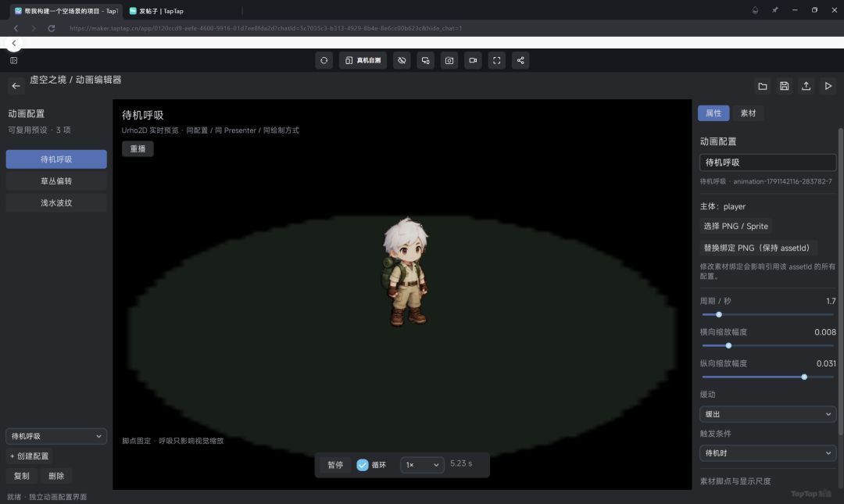The height and width of the screenshot is (504, 844).
Task: Expand the 待机时 trigger condition dropdown
Action: 767,453
